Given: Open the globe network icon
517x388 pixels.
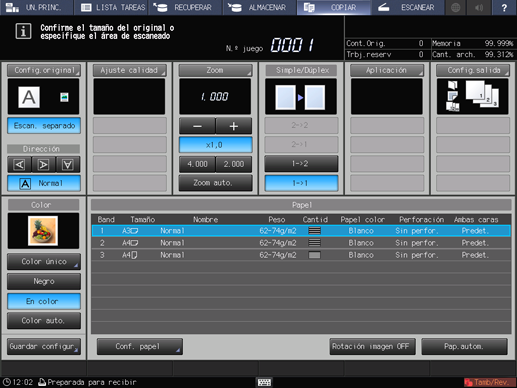Looking at the screenshot, I should coord(455,7).
